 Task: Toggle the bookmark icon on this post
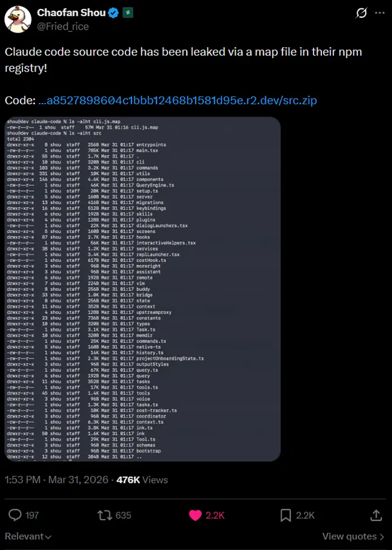pos(284,515)
